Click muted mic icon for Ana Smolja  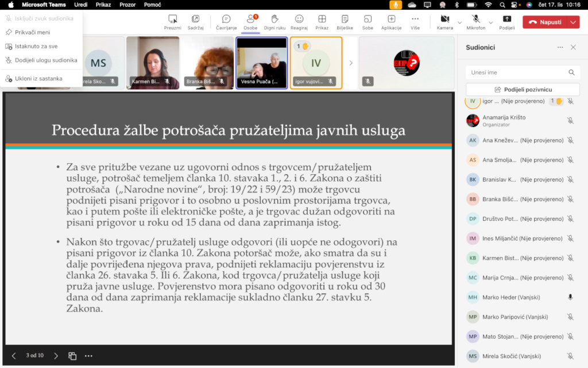570,160
